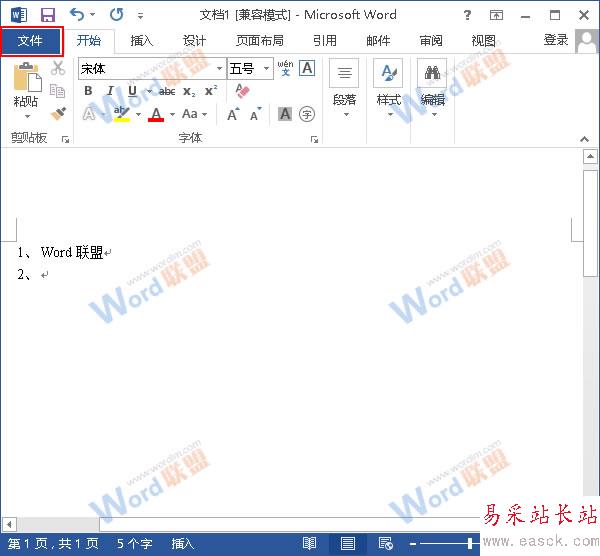Image resolution: width=600 pixels, height=556 pixels.
Task: Open ribbon display options button
Action: click(496, 15)
